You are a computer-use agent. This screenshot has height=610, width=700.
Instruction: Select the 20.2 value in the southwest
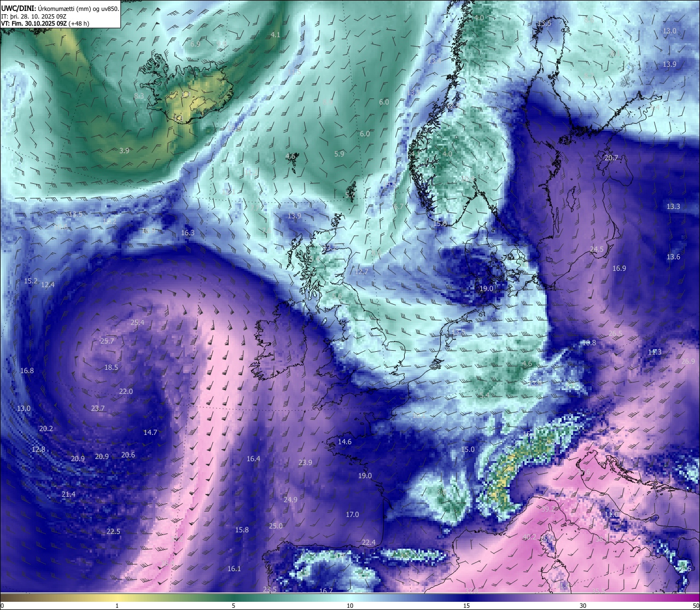[46, 428]
